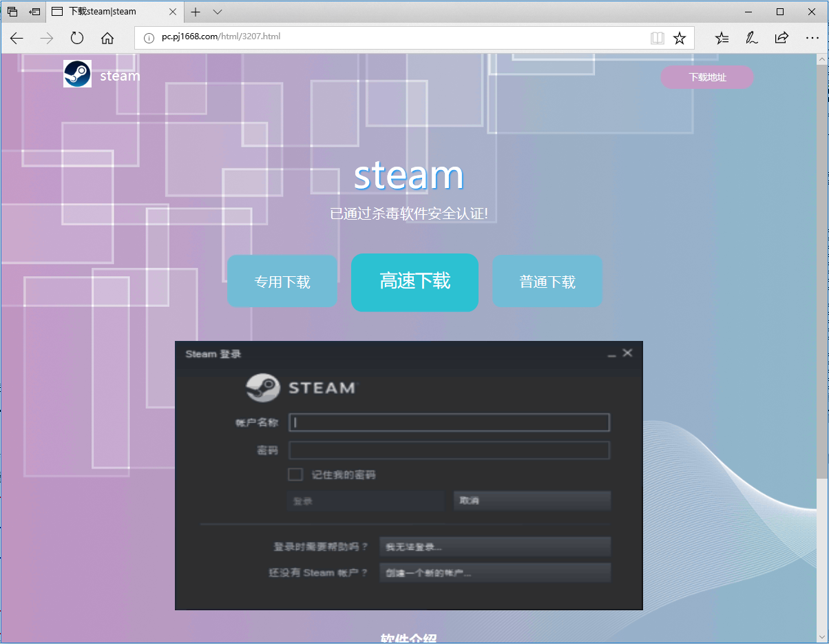829x644 pixels.
Task: Open a new browser tab
Action: tap(195, 12)
